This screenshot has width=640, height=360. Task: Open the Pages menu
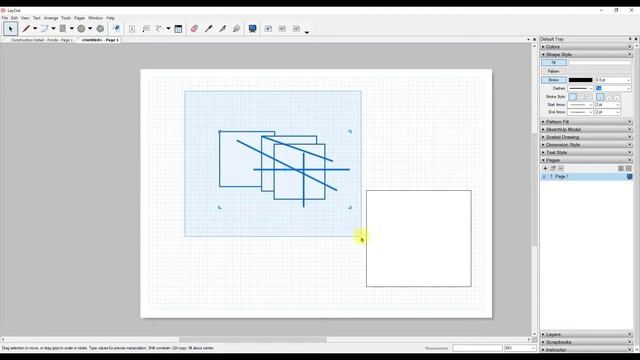(x=80, y=18)
